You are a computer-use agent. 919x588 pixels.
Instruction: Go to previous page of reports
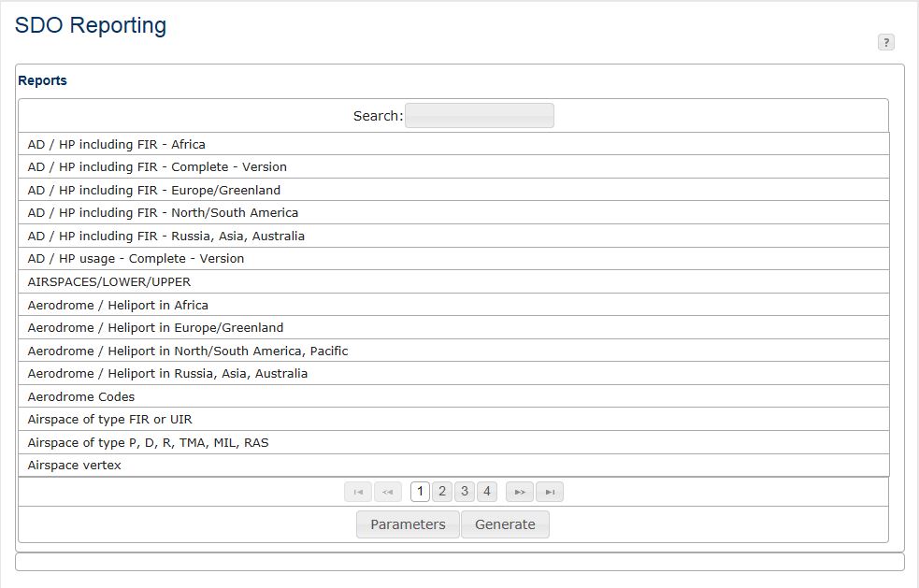(x=387, y=492)
